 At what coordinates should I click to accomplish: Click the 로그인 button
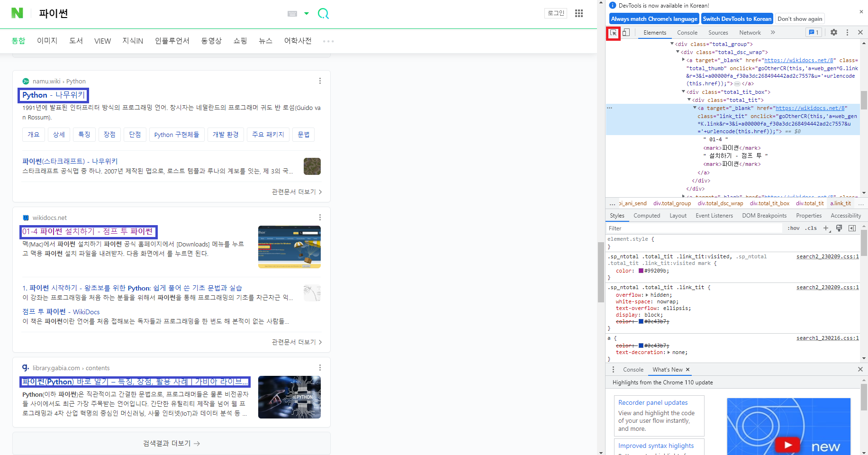(x=556, y=13)
